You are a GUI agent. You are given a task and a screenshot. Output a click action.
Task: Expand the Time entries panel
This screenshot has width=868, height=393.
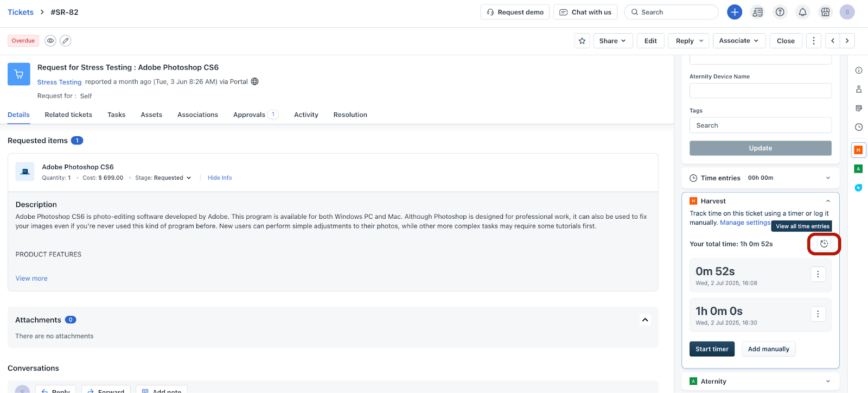pos(828,178)
